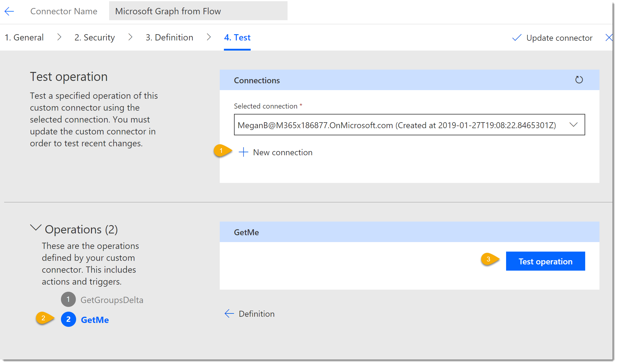The width and height of the screenshot is (617, 364).
Task: Click the chevron between Security and Definition
Action: tap(130, 37)
